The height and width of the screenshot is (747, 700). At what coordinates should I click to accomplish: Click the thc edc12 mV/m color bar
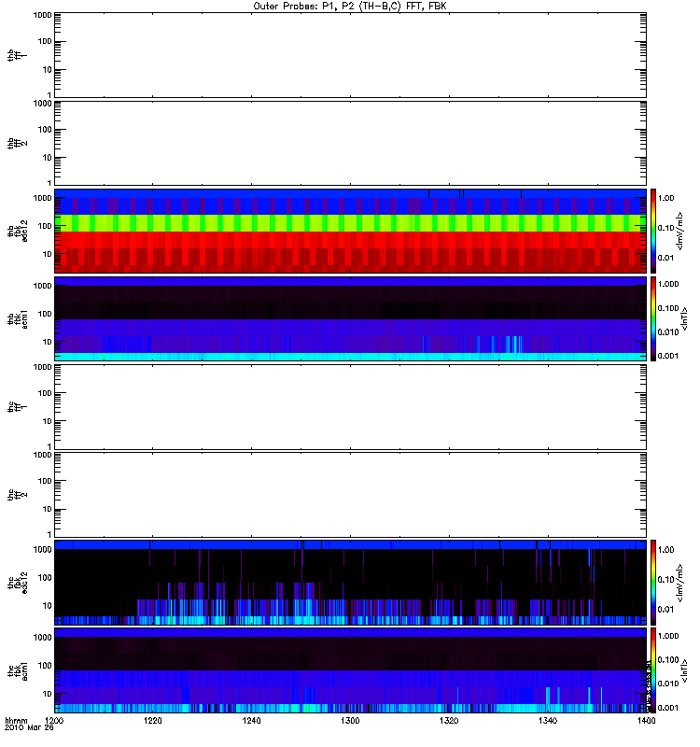(x=653, y=583)
